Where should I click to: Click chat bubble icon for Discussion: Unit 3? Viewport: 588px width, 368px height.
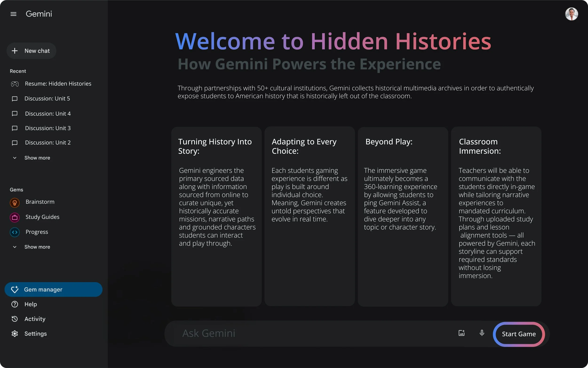[x=15, y=128]
